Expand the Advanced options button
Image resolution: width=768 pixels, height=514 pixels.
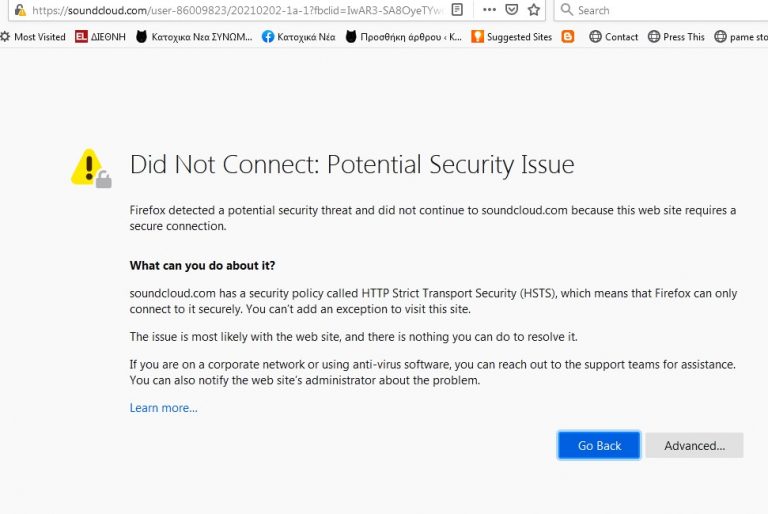(694, 446)
